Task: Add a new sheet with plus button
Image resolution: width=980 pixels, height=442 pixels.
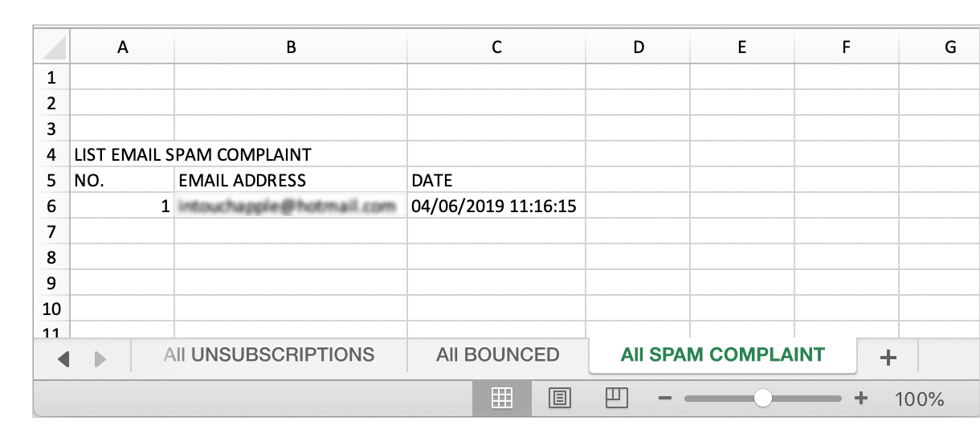Action: pos(888,358)
